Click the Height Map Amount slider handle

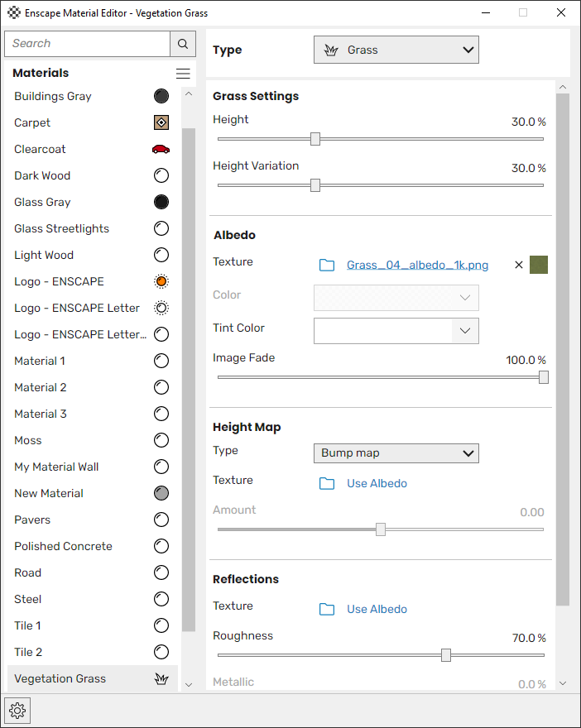(x=381, y=529)
